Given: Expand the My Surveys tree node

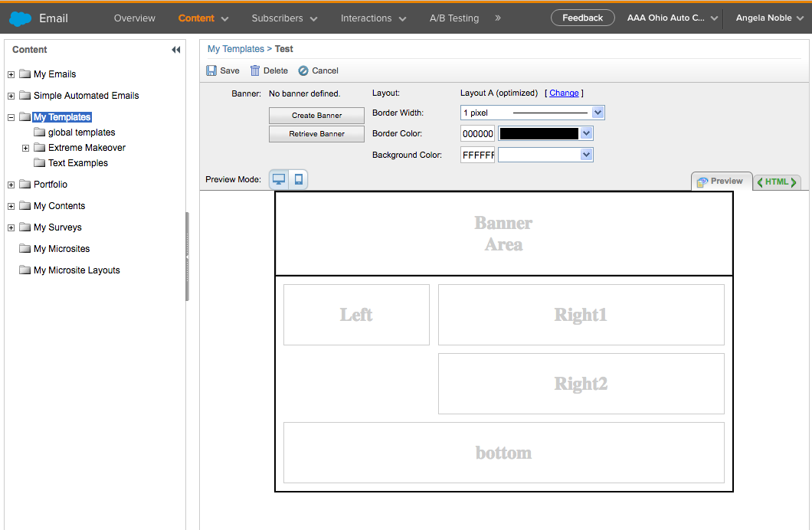Looking at the screenshot, I should (x=11, y=227).
